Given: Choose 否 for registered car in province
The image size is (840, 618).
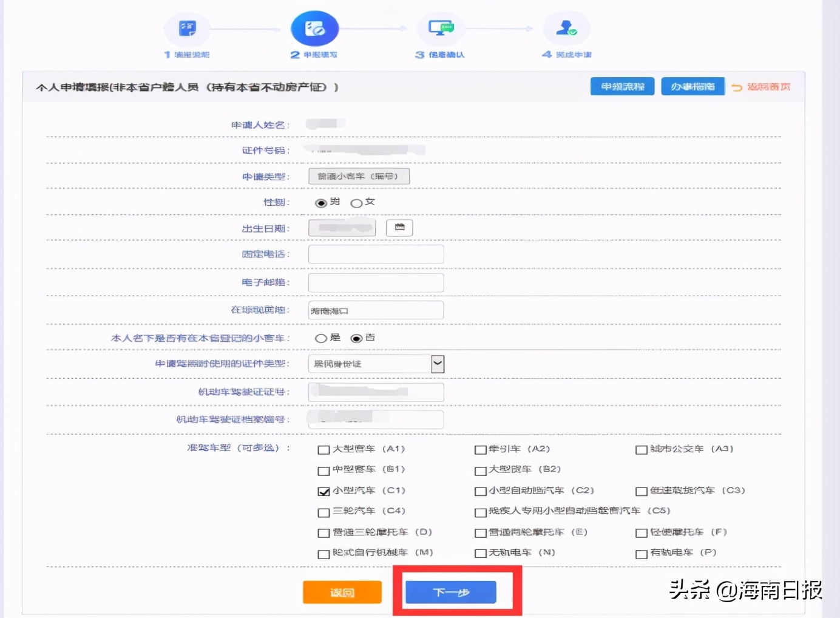Looking at the screenshot, I should click(x=357, y=339).
